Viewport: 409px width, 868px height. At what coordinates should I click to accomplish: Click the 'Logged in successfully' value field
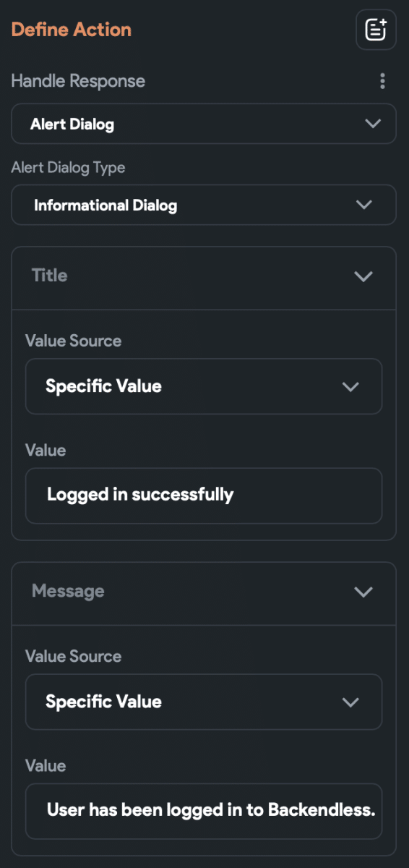(x=204, y=495)
